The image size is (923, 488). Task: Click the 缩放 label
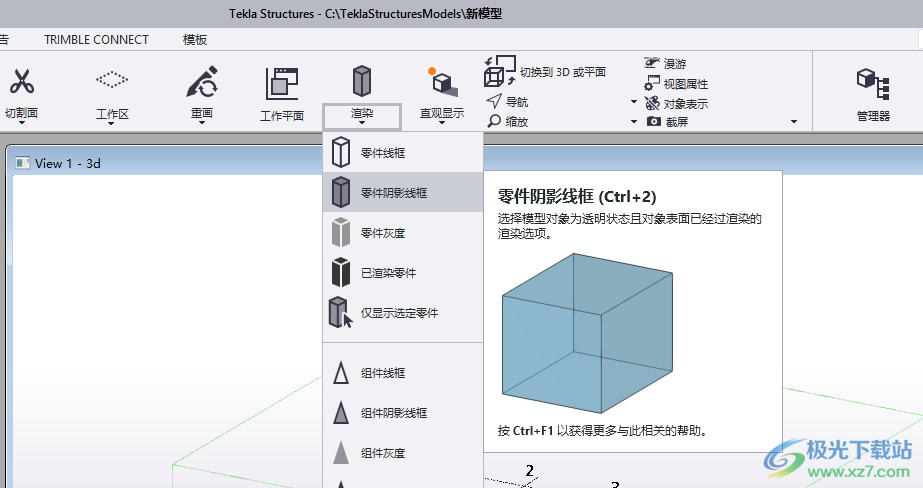click(x=517, y=122)
